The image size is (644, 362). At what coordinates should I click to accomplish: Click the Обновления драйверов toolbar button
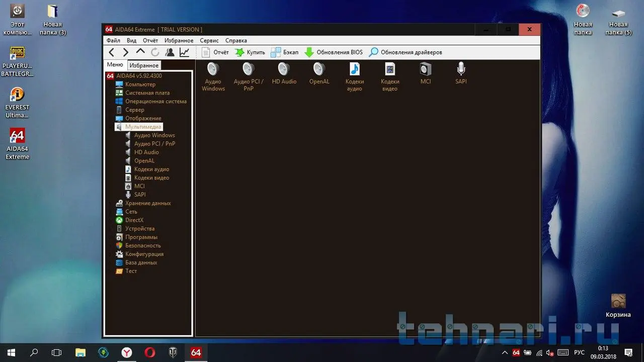click(406, 52)
